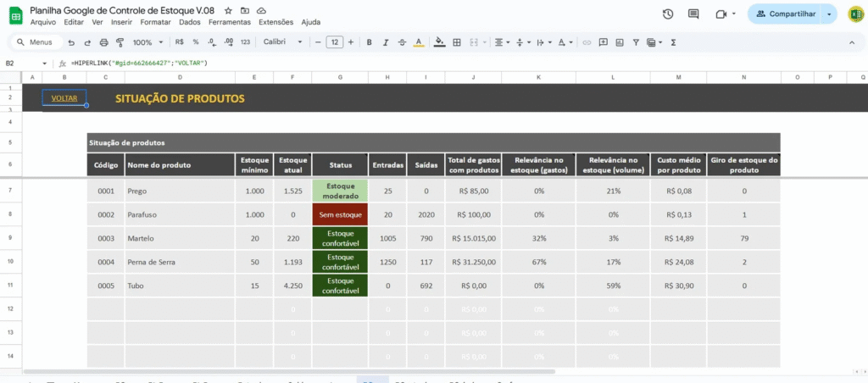Expand the Calibri font dropdown
Image resolution: width=868 pixels, height=383 pixels.
[281, 42]
